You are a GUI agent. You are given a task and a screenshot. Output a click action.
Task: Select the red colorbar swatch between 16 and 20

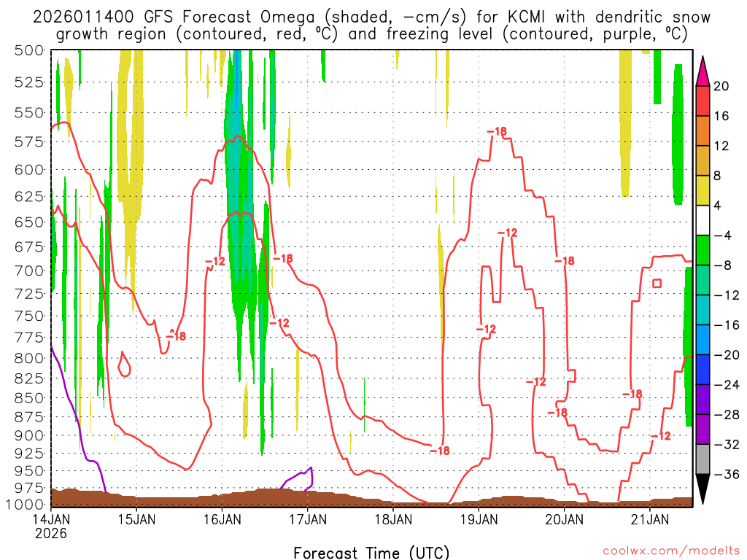[703, 101]
